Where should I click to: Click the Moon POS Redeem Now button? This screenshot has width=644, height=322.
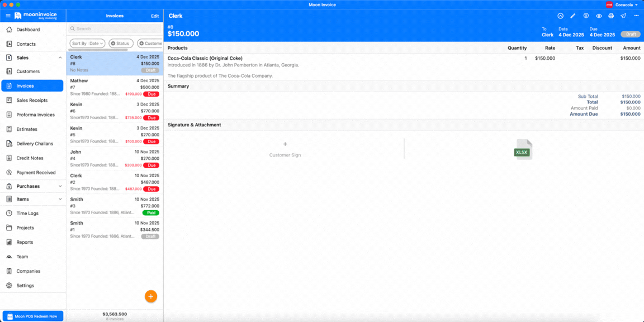32,316
